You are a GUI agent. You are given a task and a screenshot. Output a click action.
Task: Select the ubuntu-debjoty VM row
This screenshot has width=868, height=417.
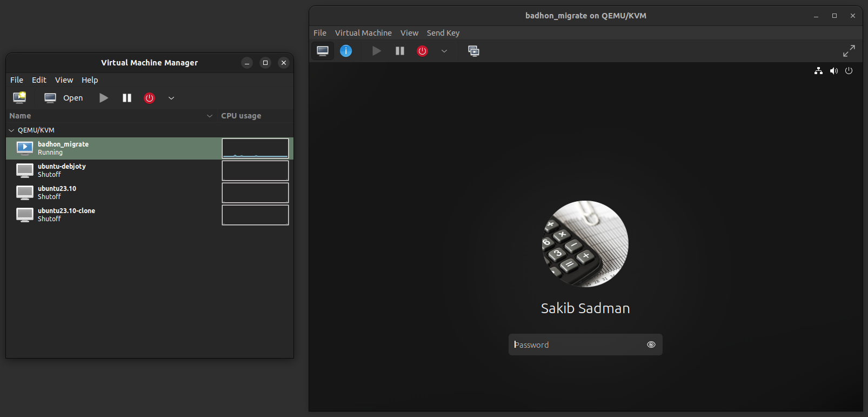coord(150,170)
